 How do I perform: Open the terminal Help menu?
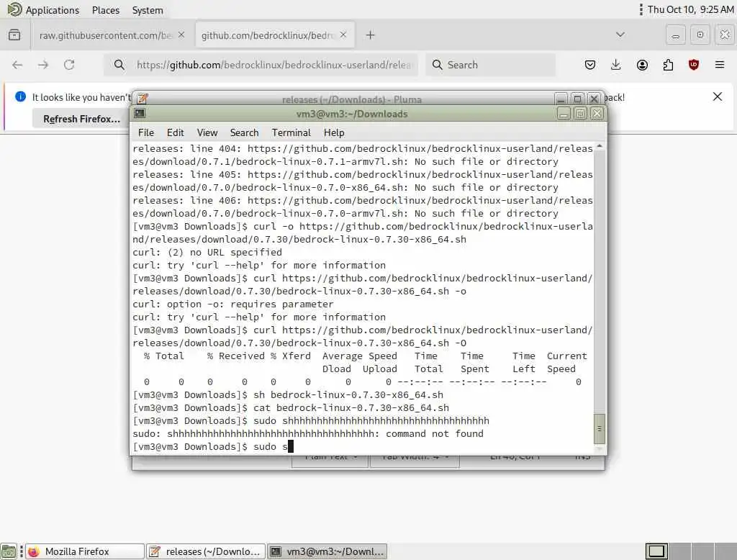[x=334, y=132]
